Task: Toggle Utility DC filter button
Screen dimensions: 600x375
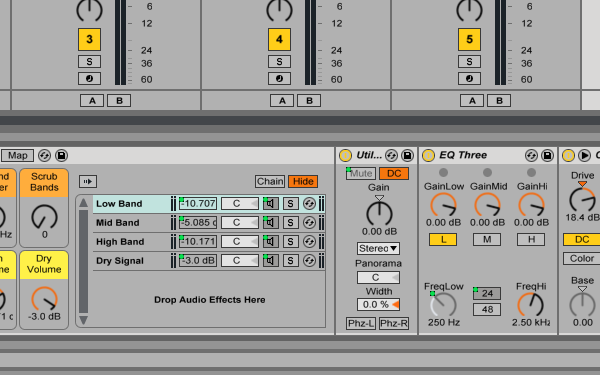Action: (x=394, y=174)
